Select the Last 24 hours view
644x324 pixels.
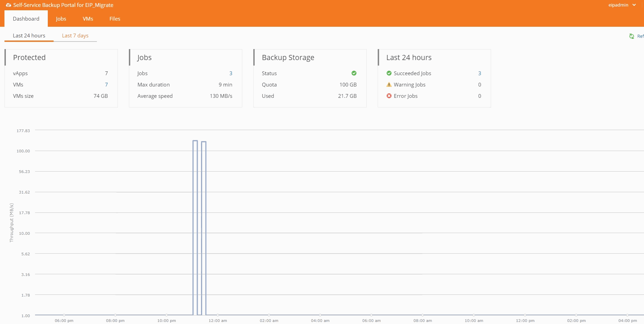tap(29, 36)
